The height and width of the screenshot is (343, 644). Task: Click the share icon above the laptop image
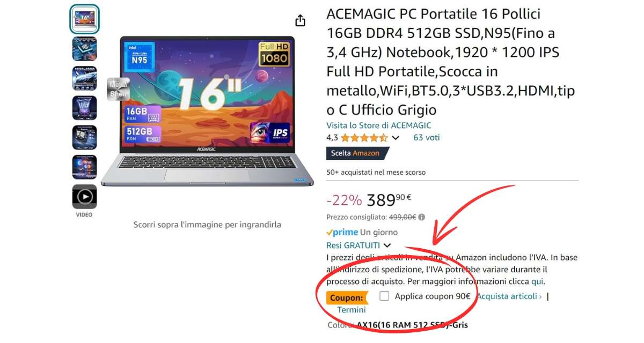click(300, 20)
